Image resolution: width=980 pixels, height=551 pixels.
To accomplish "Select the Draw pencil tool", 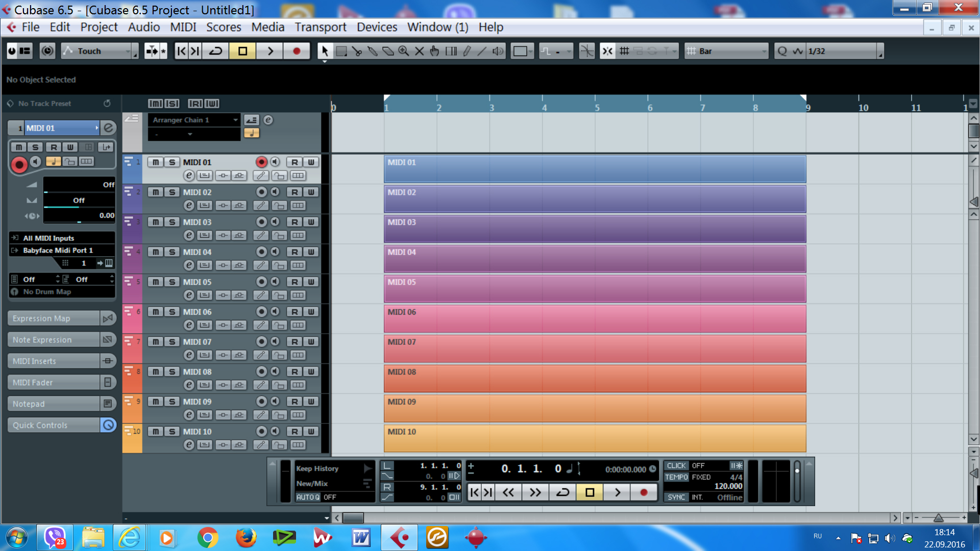I will [467, 51].
